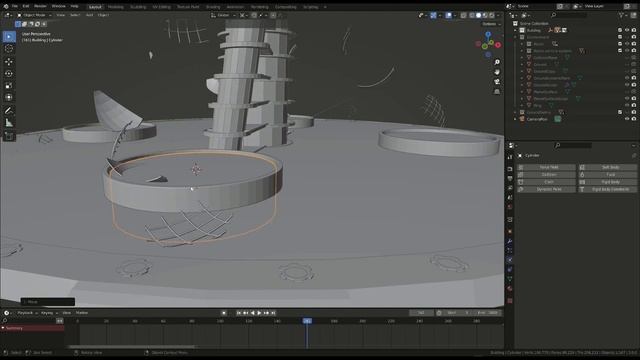Click the End frame field
Viewport: 640px width, 360px height.
pyautogui.click(x=488, y=313)
